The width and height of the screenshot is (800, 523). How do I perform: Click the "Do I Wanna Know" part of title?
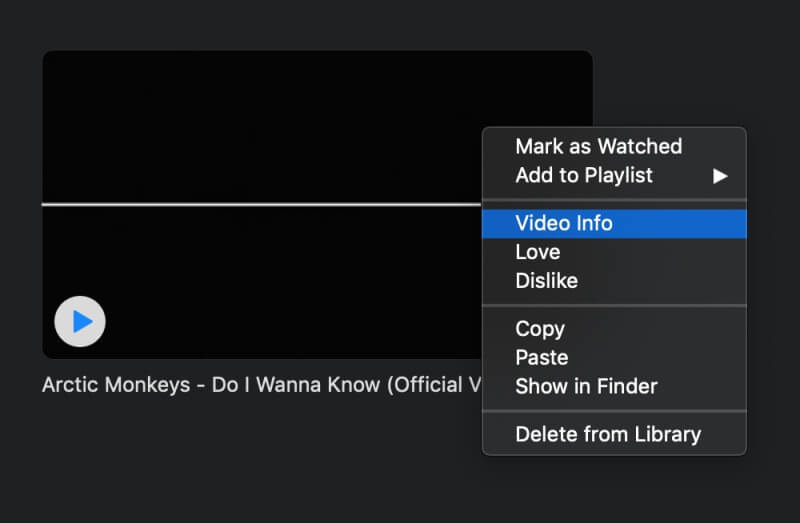pos(296,385)
